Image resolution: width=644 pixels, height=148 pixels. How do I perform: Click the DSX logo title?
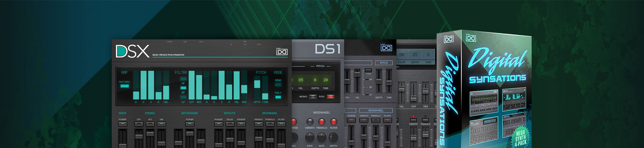[x=132, y=51]
